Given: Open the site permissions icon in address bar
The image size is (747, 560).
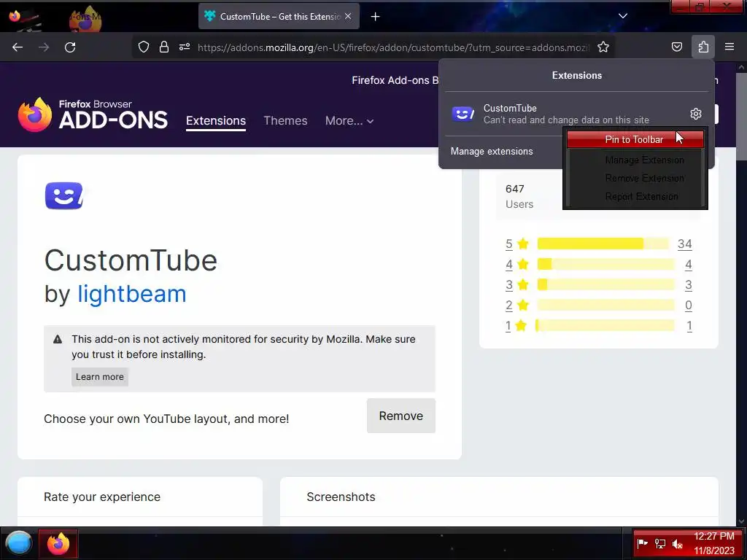Looking at the screenshot, I should [185, 47].
